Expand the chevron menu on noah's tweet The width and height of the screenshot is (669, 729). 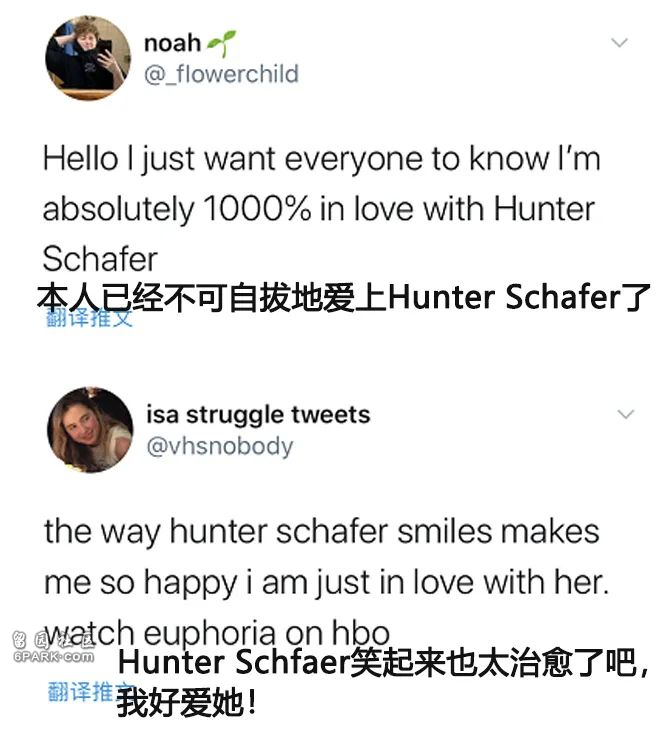coord(619,43)
